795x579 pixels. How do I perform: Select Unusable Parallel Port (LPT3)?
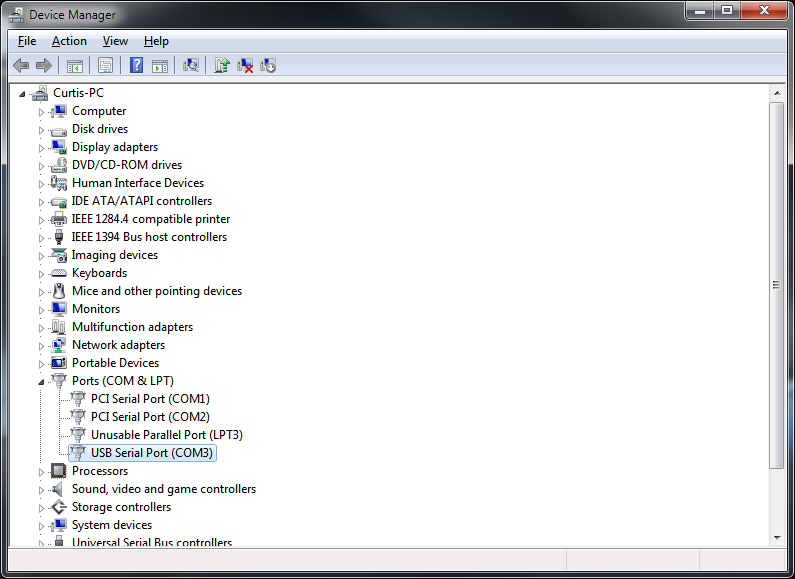166,435
